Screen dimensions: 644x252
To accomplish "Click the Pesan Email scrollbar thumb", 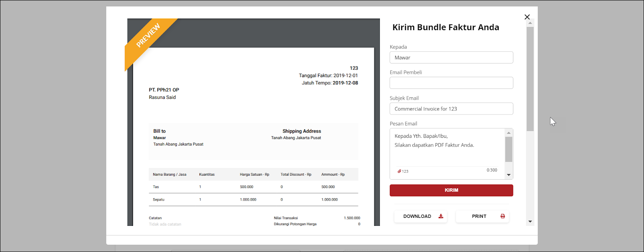I will coord(509,149).
